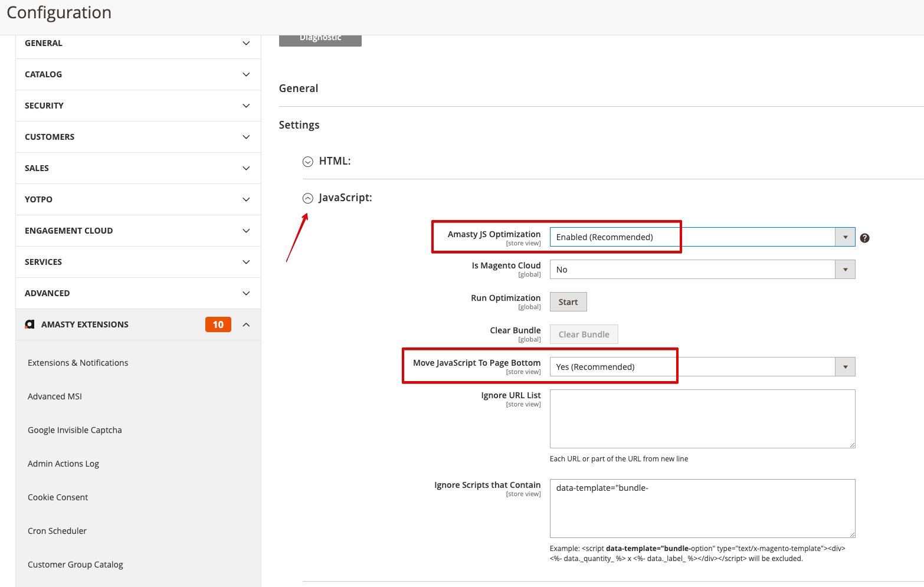Click the Start button for Run Optimization

pos(568,301)
